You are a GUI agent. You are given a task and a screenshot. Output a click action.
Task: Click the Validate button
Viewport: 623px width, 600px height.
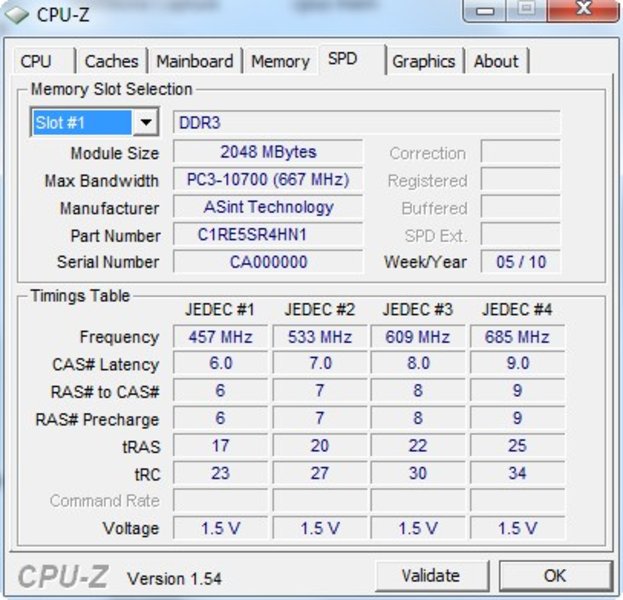coord(431,575)
